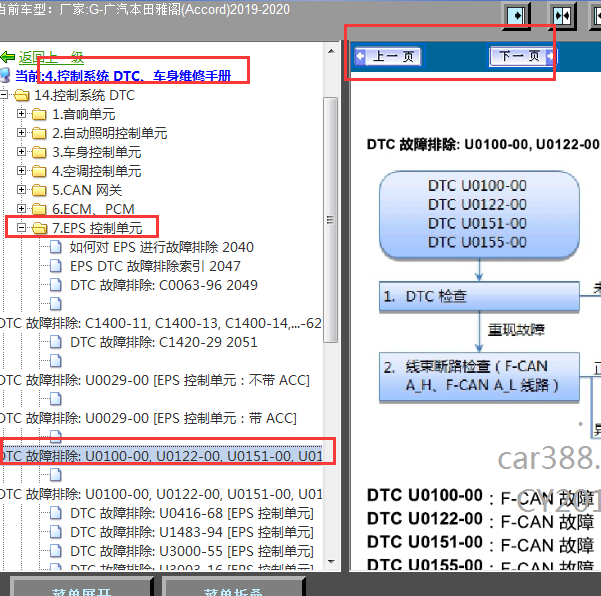Image resolution: width=601 pixels, height=596 pixels.
Task: Click the tree scrollbar down arrow
Action: point(331,562)
